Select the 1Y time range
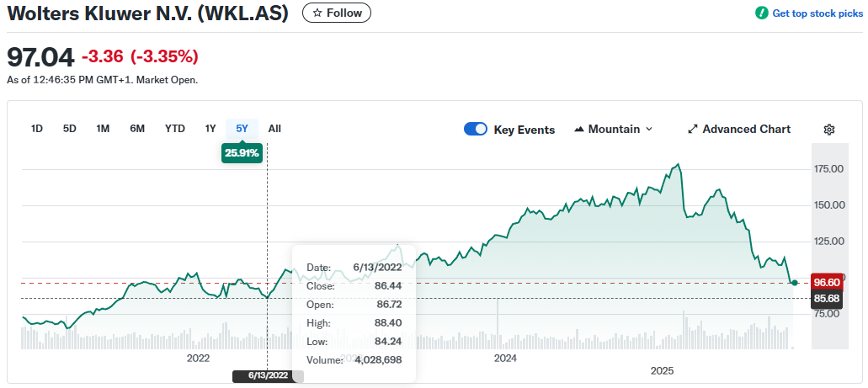 pyautogui.click(x=210, y=129)
